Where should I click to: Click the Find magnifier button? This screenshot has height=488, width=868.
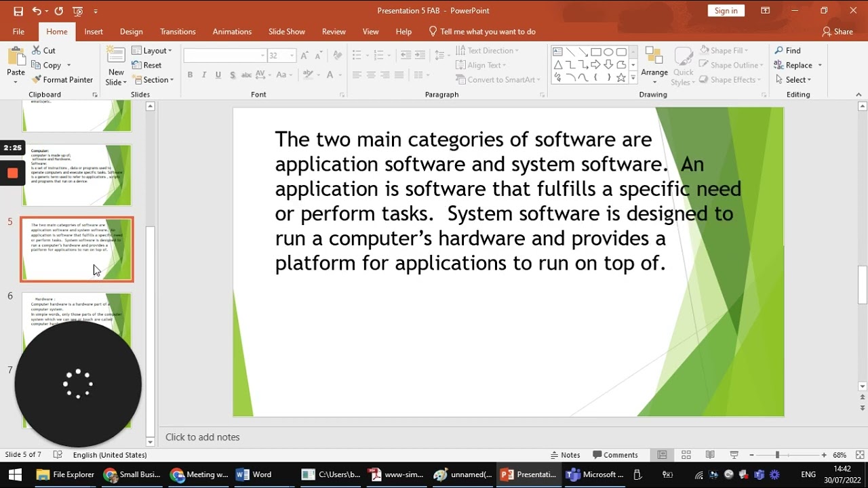pyautogui.click(x=788, y=50)
